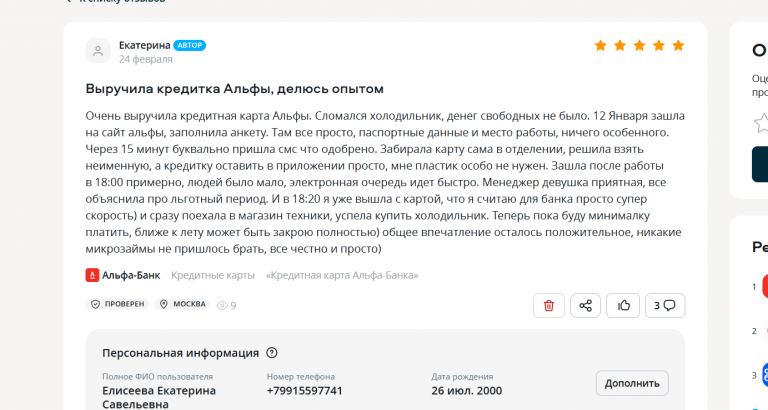768x410 pixels.
Task: Click the full name Елисеева Екатерина Савельевна
Action: 159,397
